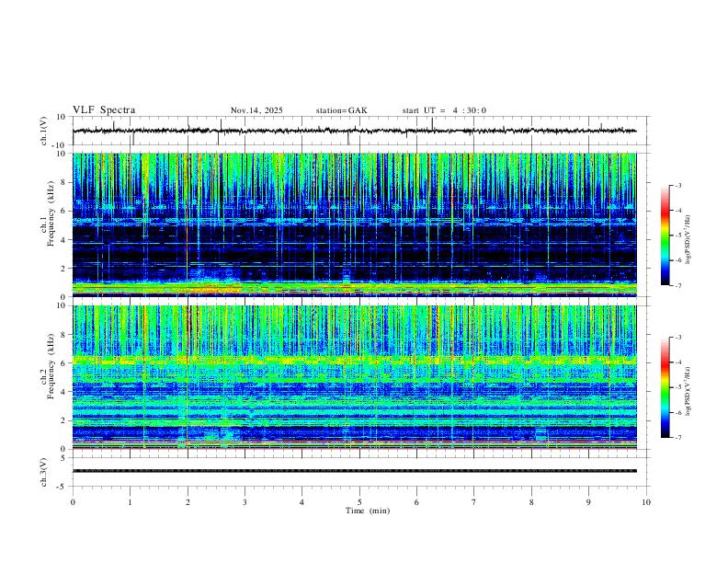This screenshot has height=563, width=728.
Task: Click the lower log(PSD) colorbar label
Action: click(688, 392)
